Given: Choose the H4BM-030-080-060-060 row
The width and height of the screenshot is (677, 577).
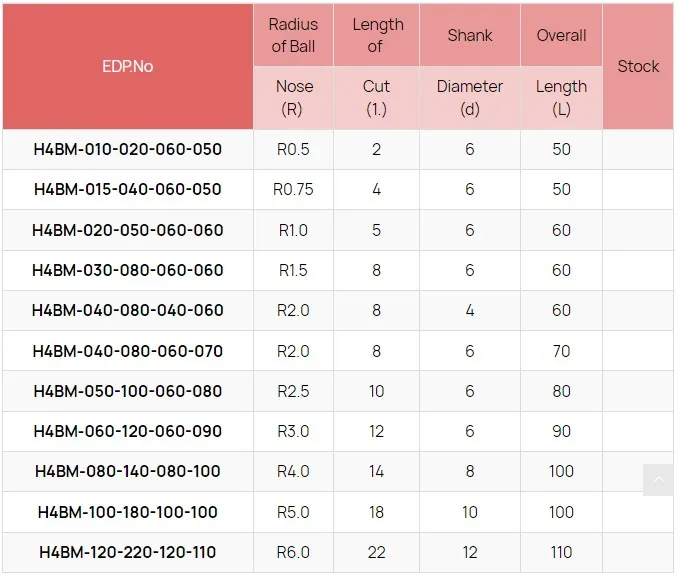Looking at the screenshot, I should (128, 270).
